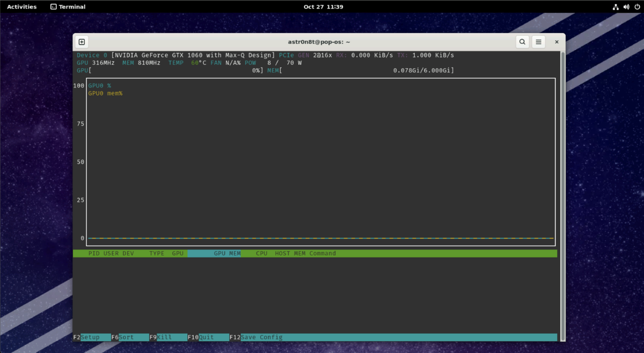Open the terminal hamburger menu
This screenshot has height=353, width=644.
tap(538, 42)
